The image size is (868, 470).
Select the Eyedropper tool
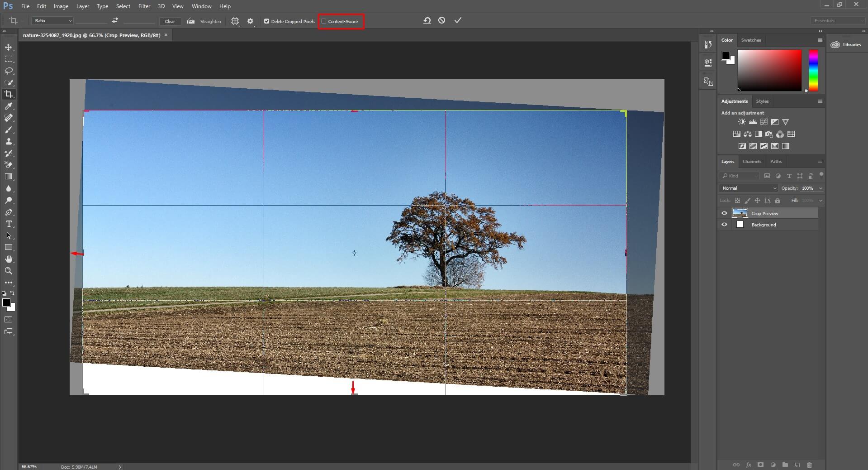pos(9,106)
